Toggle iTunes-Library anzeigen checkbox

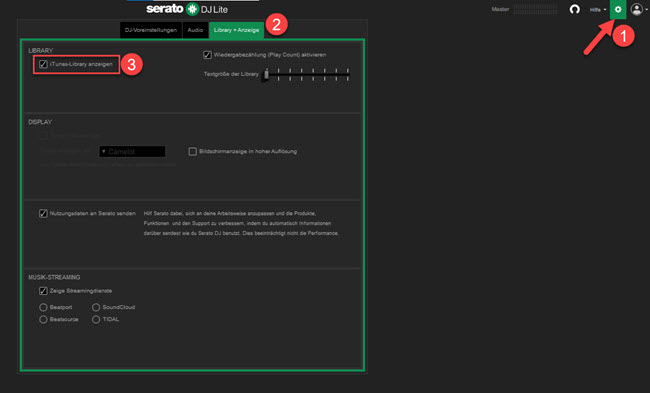[43, 64]
